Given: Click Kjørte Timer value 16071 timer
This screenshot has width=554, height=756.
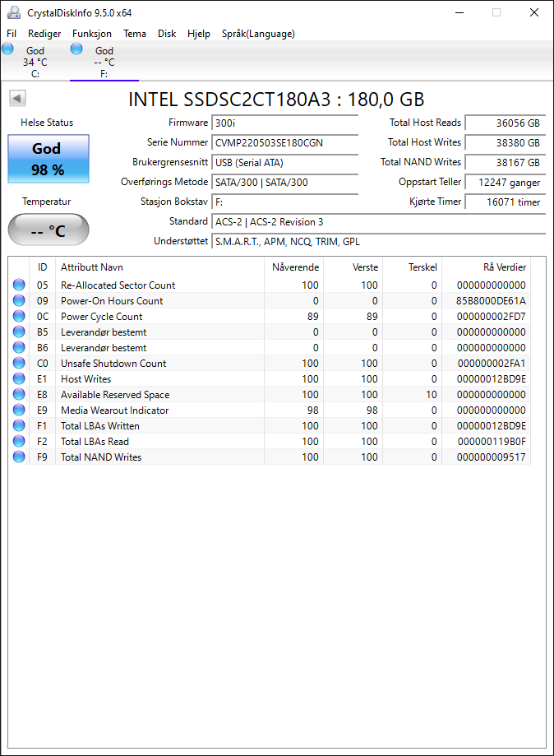Looking at the screenshot, I should [506, 202].
